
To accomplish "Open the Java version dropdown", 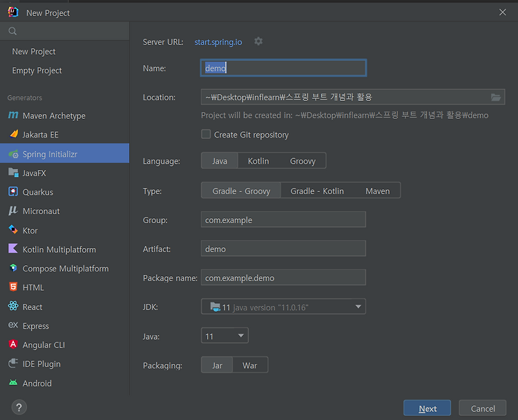I will 224,336.
